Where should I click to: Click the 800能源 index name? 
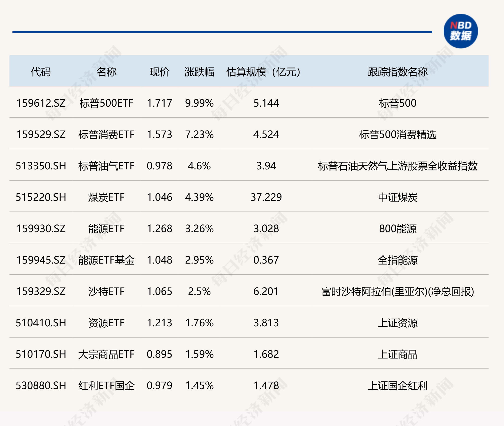coord(398,229)
